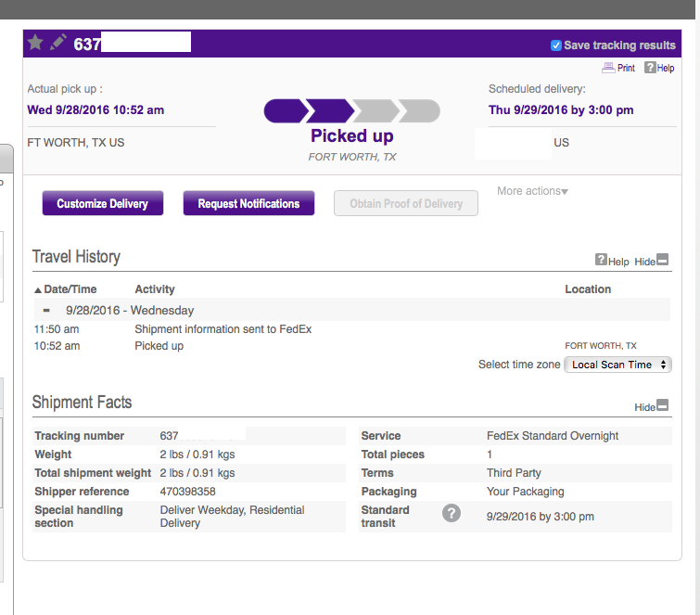This screenshot has width=700, height=615.
Task: Hide the Shipment Facts section
Action: [x=652, y=406]
